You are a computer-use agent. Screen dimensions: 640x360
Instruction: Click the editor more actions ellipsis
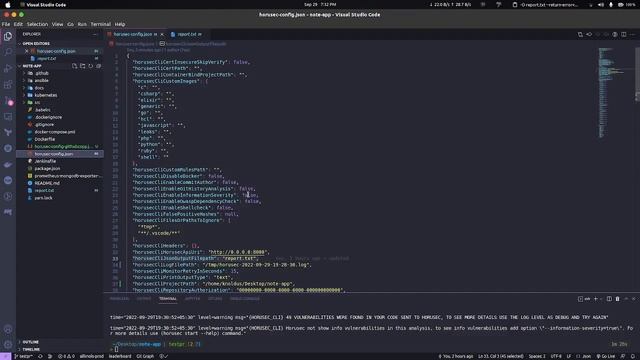coord(633,34)
